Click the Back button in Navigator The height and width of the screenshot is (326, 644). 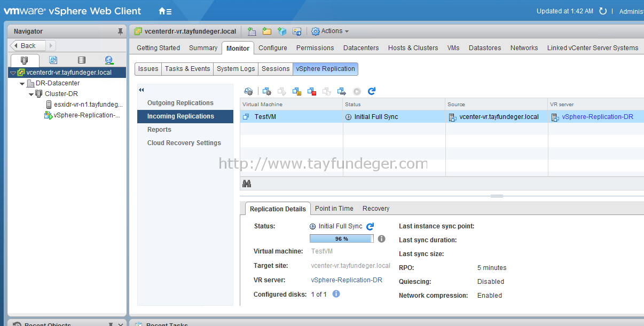coord(28,46)
